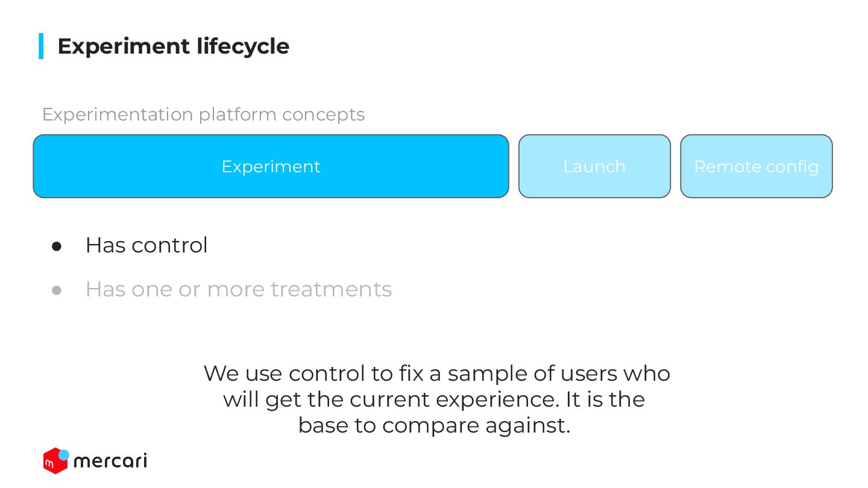This screenshot has height=488, width=868.
Task: Click the 'Experimentation platform concepts' subtitle
Action: tap(203, 114)
